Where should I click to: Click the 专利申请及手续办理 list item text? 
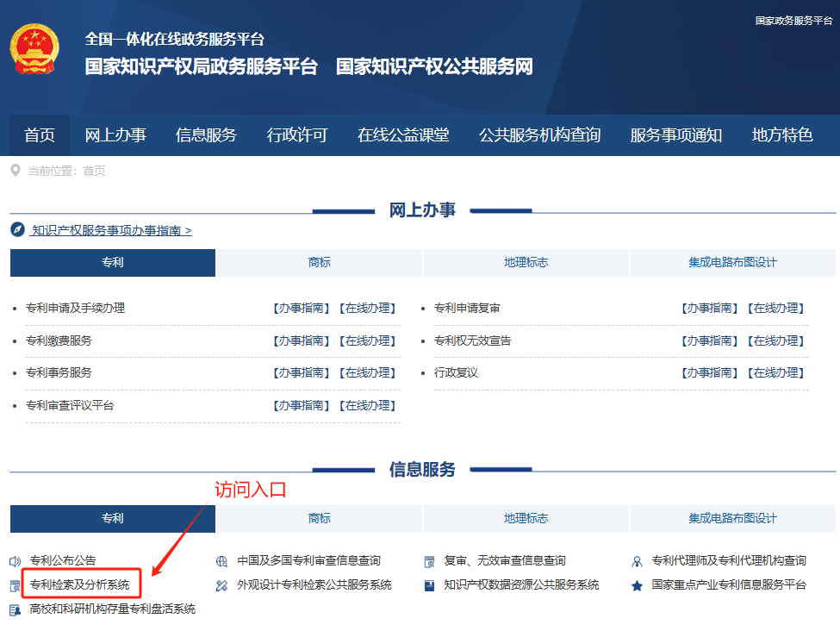[x=76, y=309]
